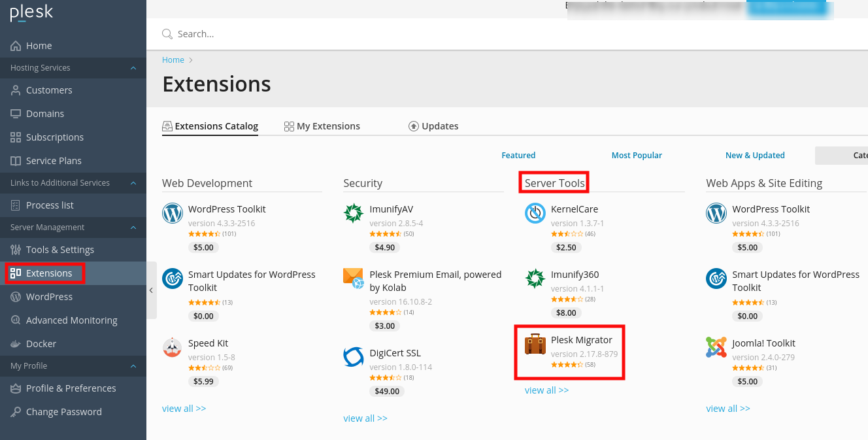
Task: Go to Domains in sidebar
Action: 73,114
